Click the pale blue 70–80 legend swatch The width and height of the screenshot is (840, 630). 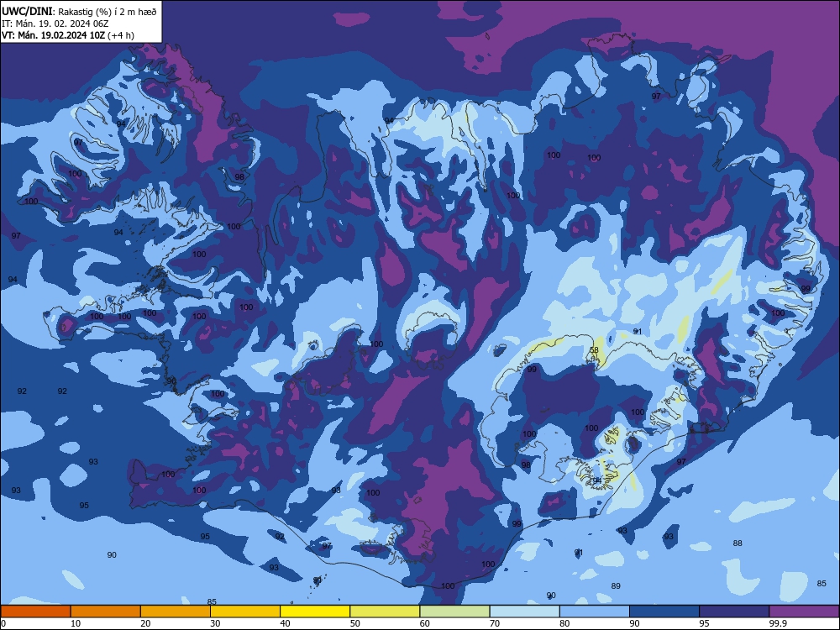pos(524,612)
